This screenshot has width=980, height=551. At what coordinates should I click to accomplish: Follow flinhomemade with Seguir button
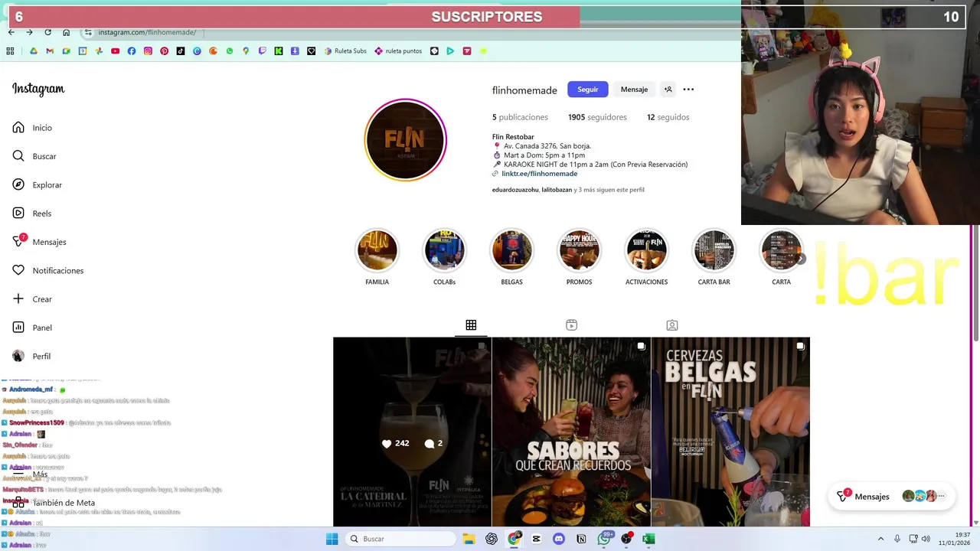tap(588, 90)
